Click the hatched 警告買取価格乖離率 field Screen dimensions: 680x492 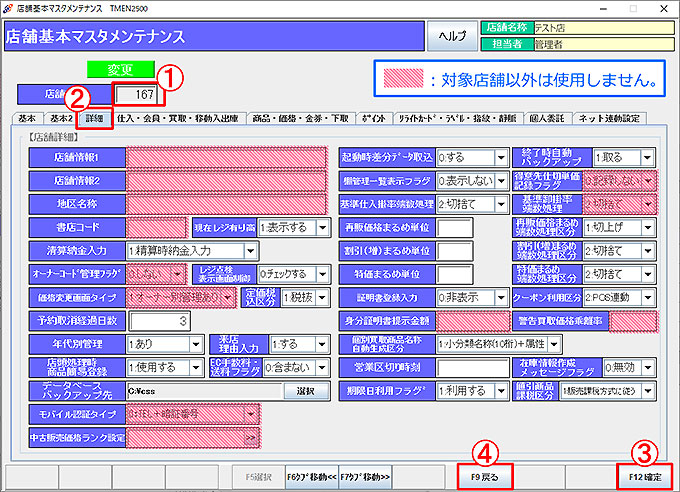click(x=634, y=321)
